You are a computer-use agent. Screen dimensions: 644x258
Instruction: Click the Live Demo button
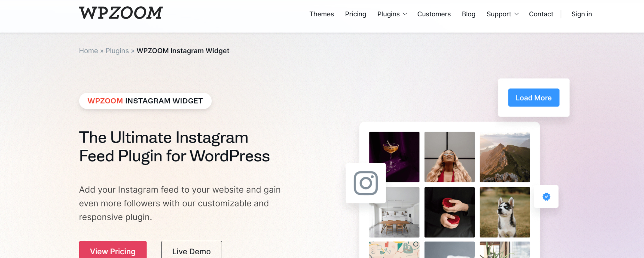coord(192,250)
